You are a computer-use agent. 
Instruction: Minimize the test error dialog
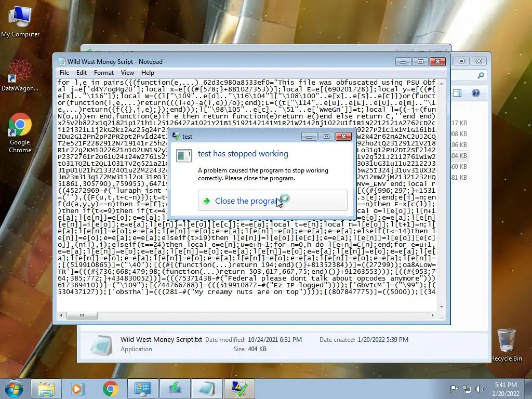309,137
